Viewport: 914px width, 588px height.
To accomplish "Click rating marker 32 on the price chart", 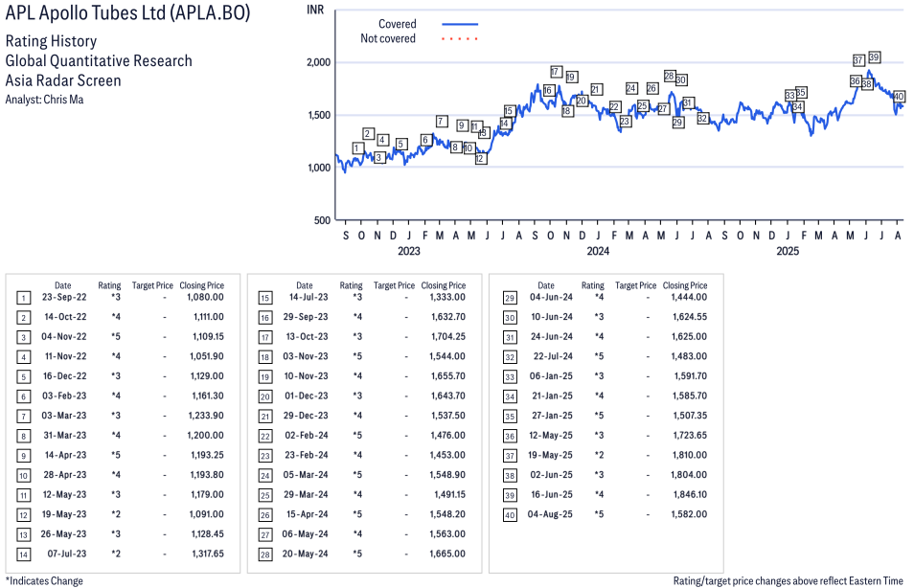I will point(702,119).
